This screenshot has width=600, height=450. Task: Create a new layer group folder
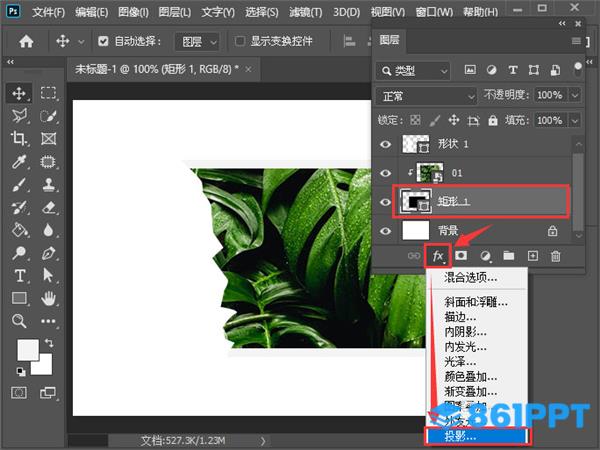509,255
